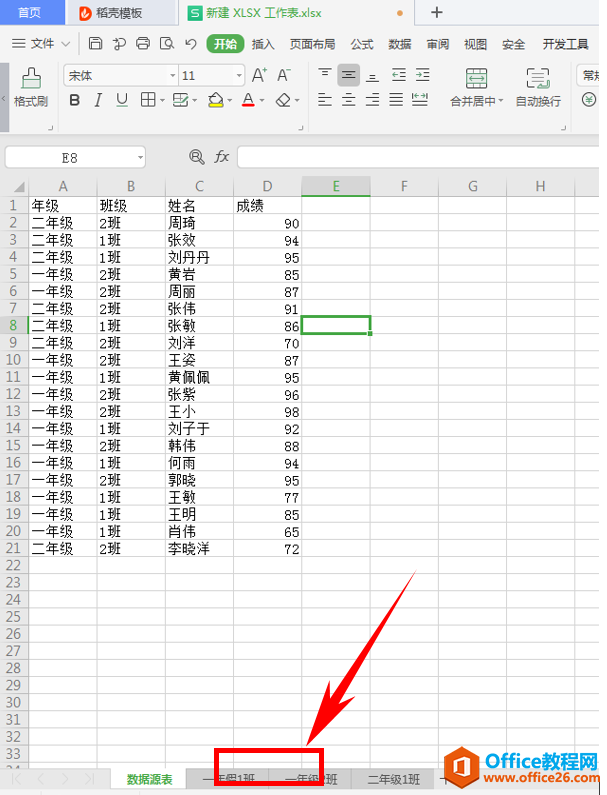Click cell with name 李晓洋
This screenshot has width=607, height=795.
click(199, 548)
